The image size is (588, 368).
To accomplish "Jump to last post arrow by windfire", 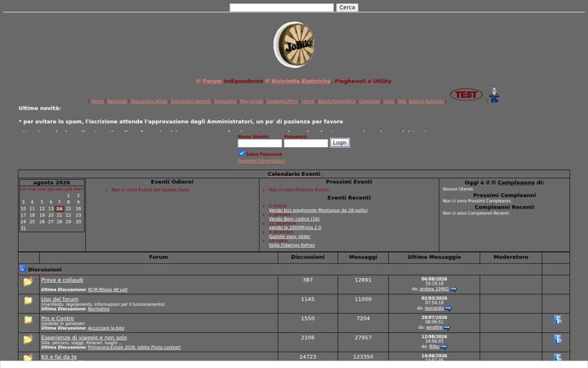I will tap(447, 327).
